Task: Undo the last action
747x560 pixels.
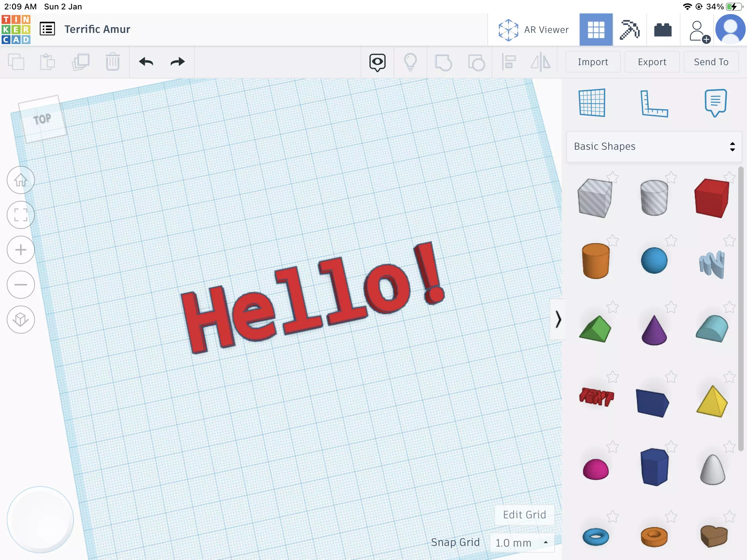Action: tap(146, 62)
